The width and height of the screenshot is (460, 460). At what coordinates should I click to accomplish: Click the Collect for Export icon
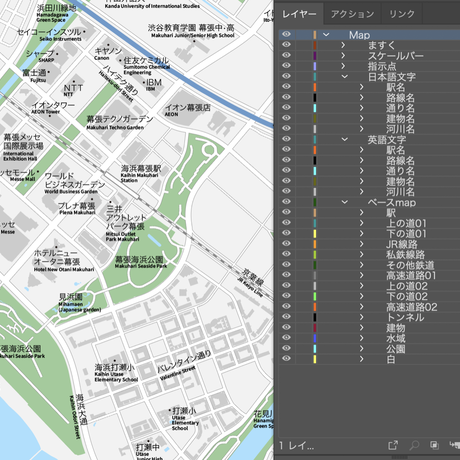(393, 445)
